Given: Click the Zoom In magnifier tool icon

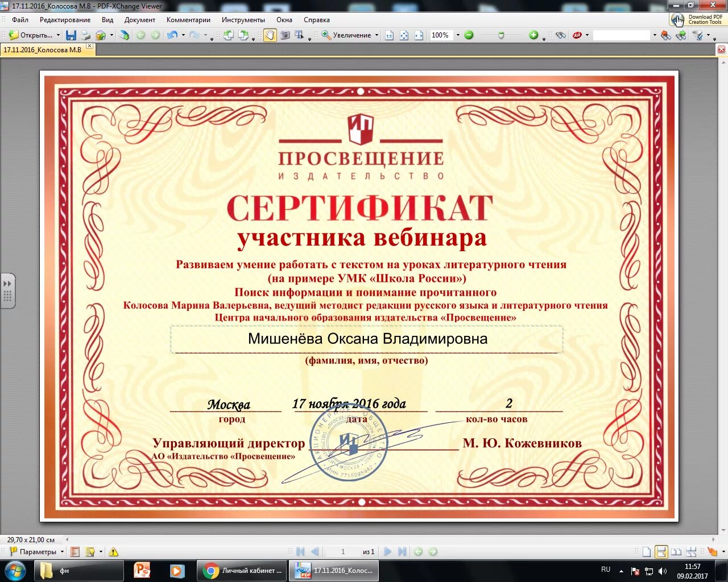Looking at the screenshot, I should point(326,35).
